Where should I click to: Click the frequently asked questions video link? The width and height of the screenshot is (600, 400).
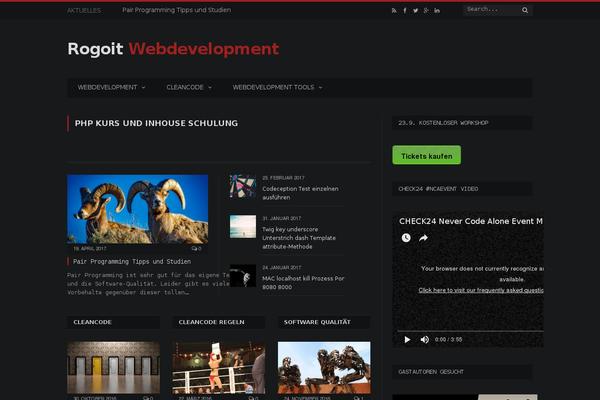click(x=481, y=290)
